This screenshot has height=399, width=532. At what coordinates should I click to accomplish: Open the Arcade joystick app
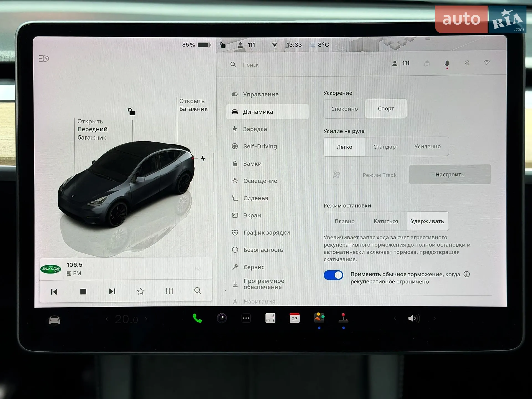343,318
